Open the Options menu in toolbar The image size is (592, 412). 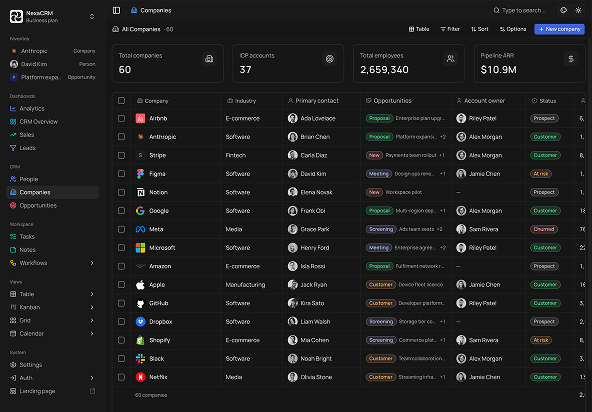(x=513, y=29)
